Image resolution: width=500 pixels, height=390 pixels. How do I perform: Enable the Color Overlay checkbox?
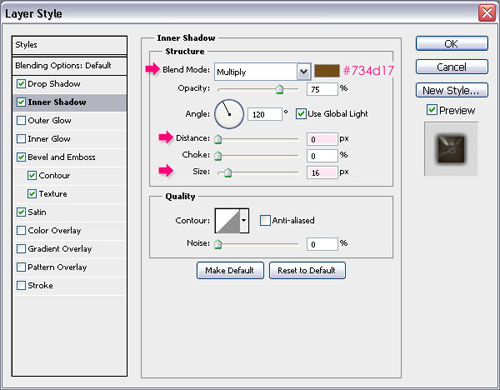[x=21, y=230]
